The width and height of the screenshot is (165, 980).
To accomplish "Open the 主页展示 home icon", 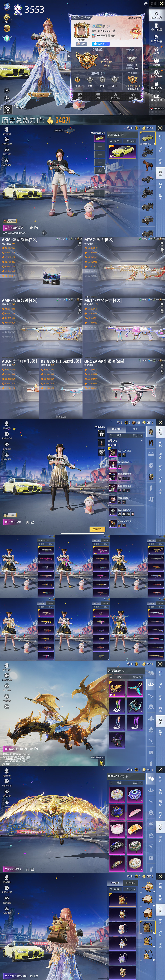I will pos(8,110).
